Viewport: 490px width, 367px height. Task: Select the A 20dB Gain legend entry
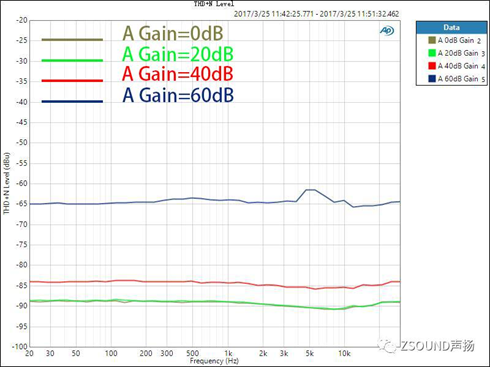(x=456, y=53)
